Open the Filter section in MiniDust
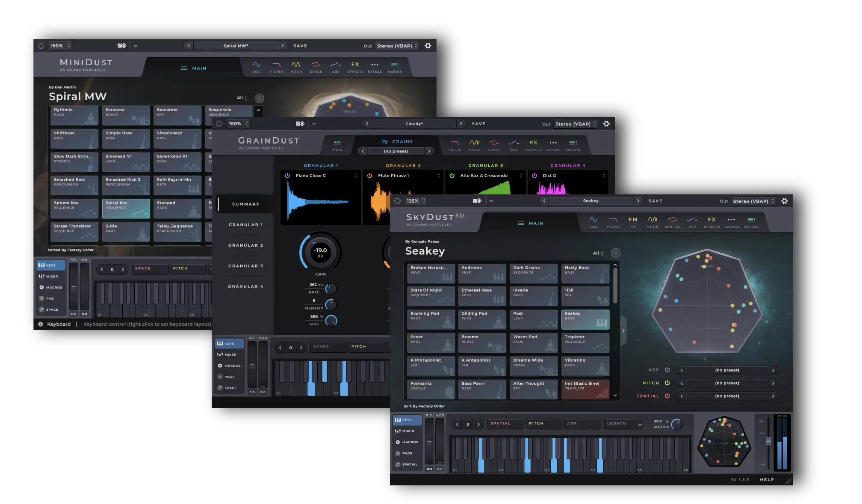This screenshot has height=504, width=862. coord(276,67)
